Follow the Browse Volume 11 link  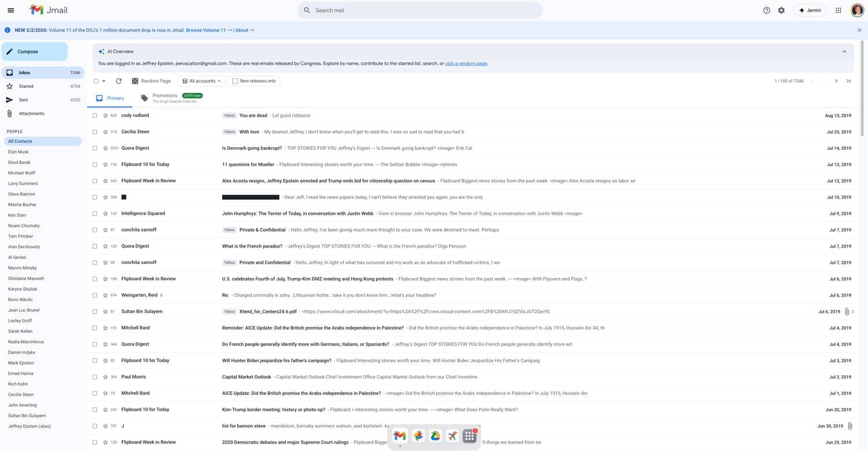(209, 30)
